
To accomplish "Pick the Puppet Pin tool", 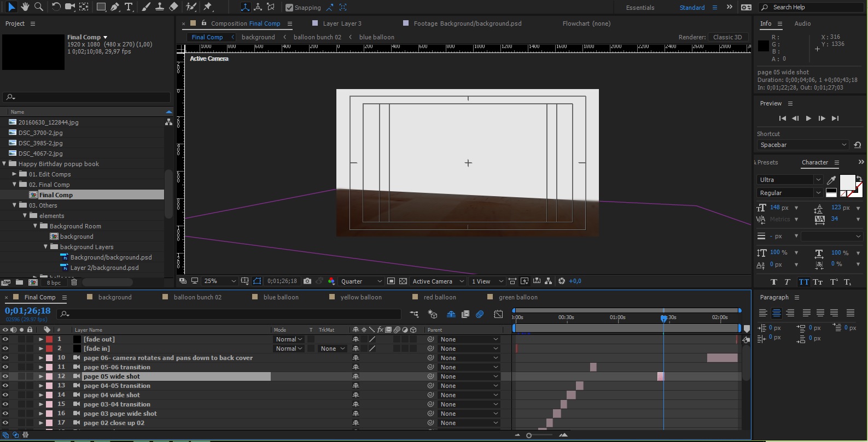I will tap(208, 7).
